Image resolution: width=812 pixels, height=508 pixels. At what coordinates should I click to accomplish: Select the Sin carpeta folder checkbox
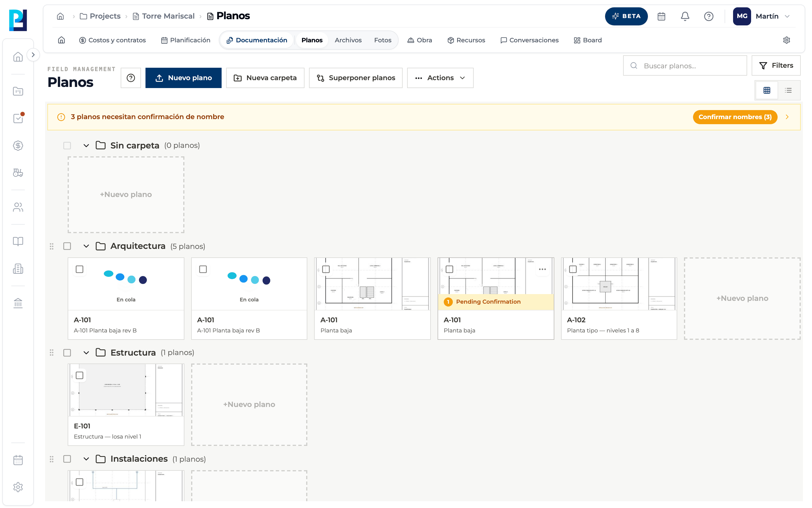(67, 145)
